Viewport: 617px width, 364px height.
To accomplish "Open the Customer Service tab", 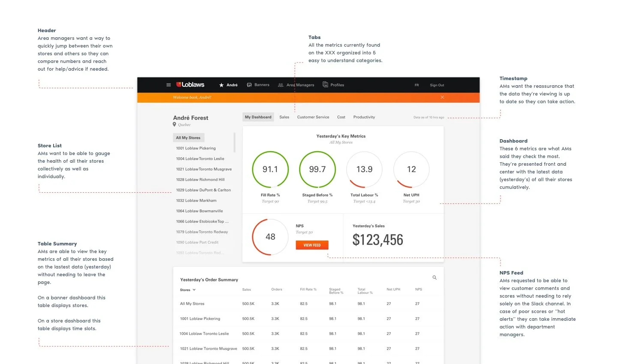I will 313,117.
